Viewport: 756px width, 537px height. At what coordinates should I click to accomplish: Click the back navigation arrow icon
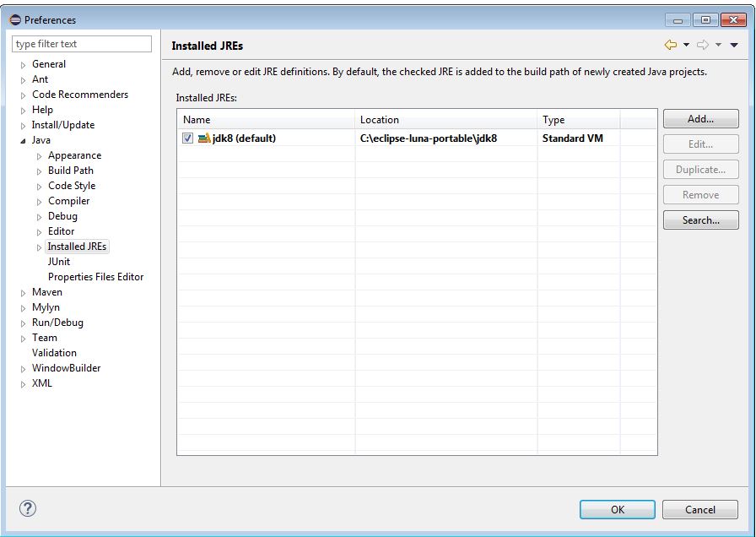tap(671, 45)
